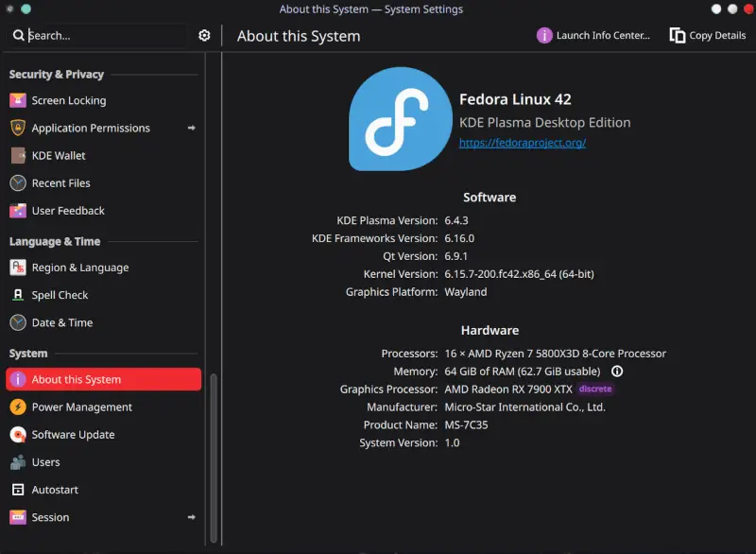Screen dimensions: 756x554
Task: Click the Copy Details clipboard icon
Action: click(x=678, y=35)
